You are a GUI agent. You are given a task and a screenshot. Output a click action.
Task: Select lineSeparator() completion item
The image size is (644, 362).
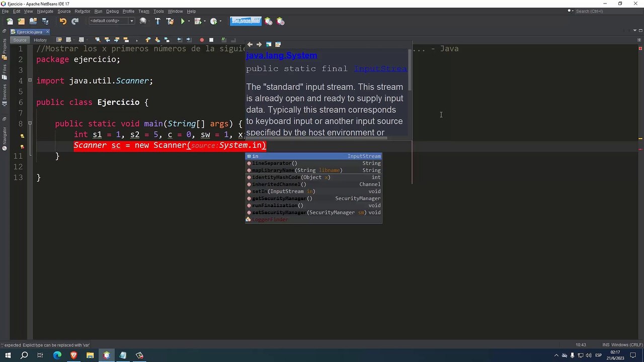313,163
